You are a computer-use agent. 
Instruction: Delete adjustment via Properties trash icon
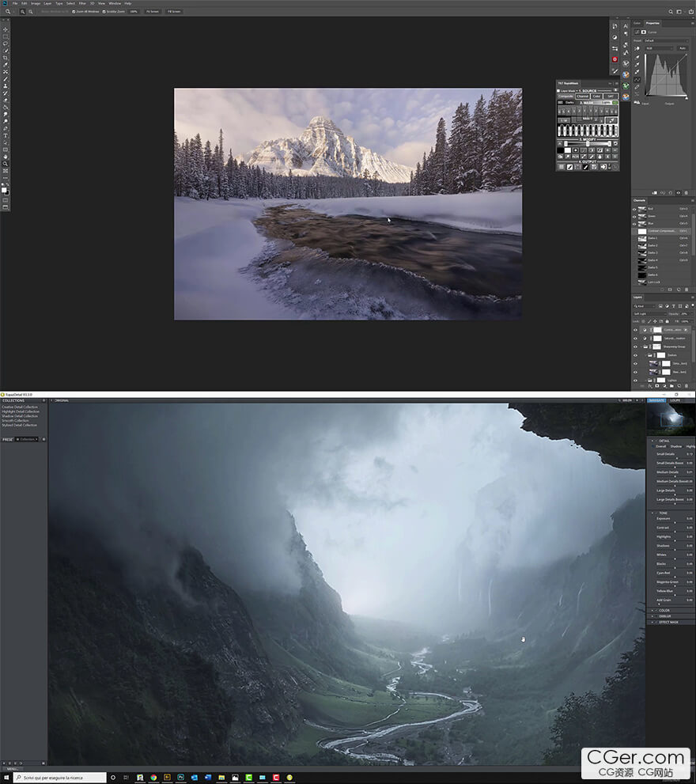pyautogui.click(x=686, y=193)
